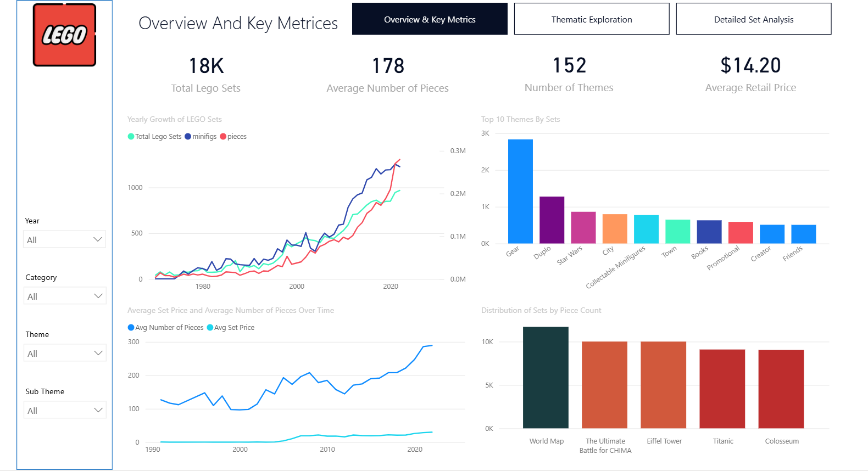The image size is (868, 471).
Task: Click Total Lego Sets legend marker
Action: tap(131, 137)
